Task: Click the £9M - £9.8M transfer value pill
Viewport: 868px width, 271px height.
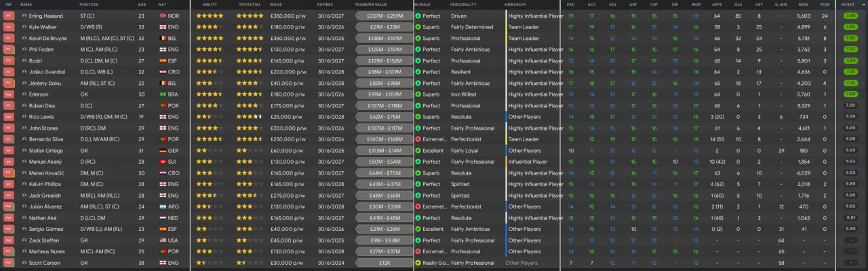Action: tap(384, 240)
